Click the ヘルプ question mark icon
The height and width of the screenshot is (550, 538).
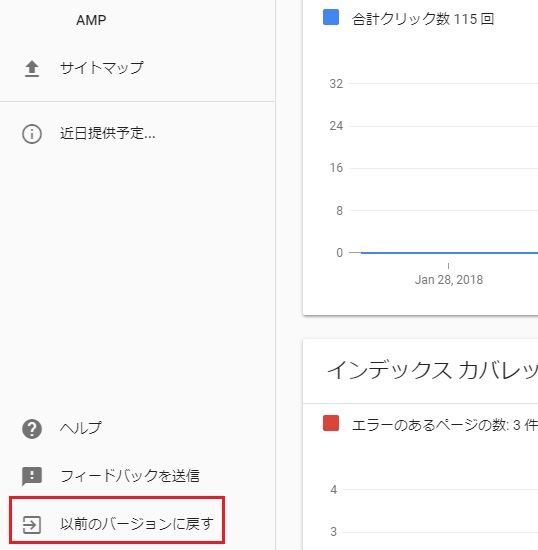pyautogui.click(x=32, y=429)
